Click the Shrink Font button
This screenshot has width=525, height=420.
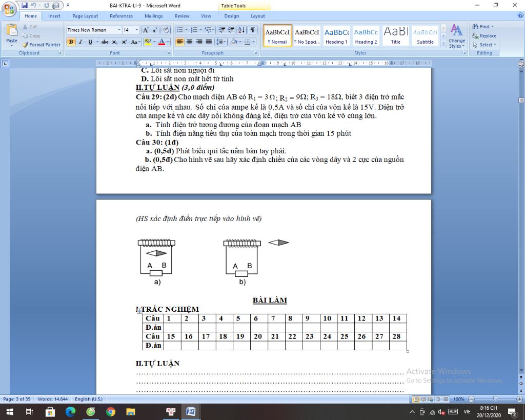154,30
